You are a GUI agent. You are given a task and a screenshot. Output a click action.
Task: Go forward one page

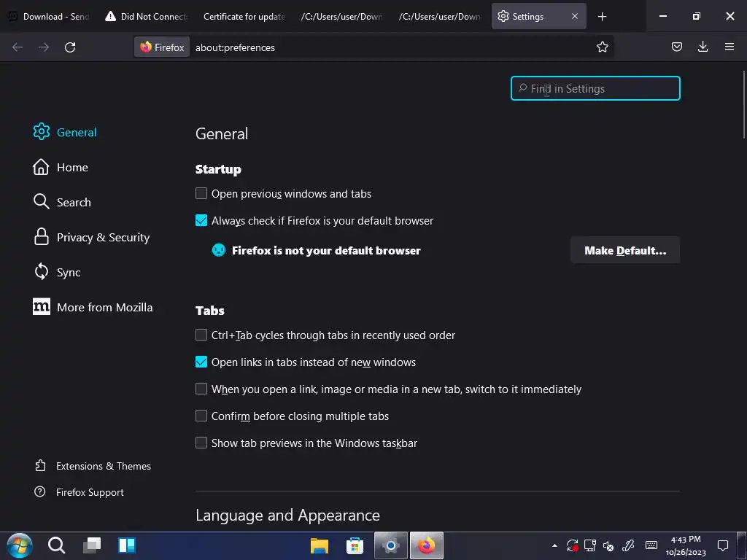pos(44,47)
